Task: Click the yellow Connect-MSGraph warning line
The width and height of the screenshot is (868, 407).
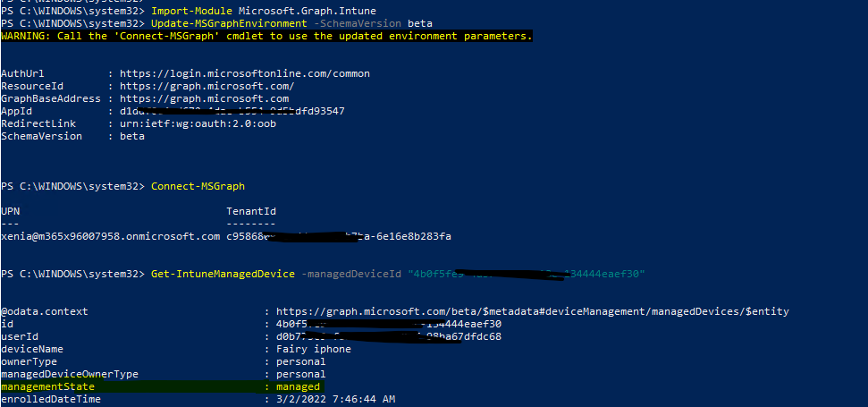Action: [266, 36]
